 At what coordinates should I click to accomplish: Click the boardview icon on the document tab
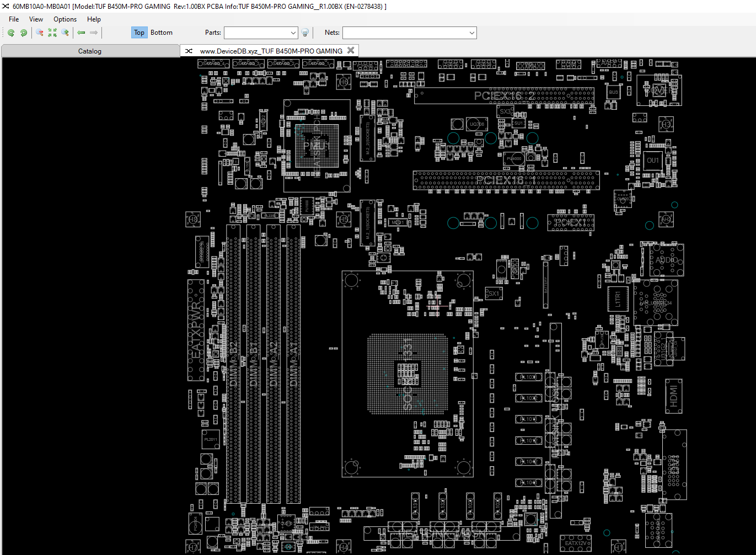coord(189,51)
